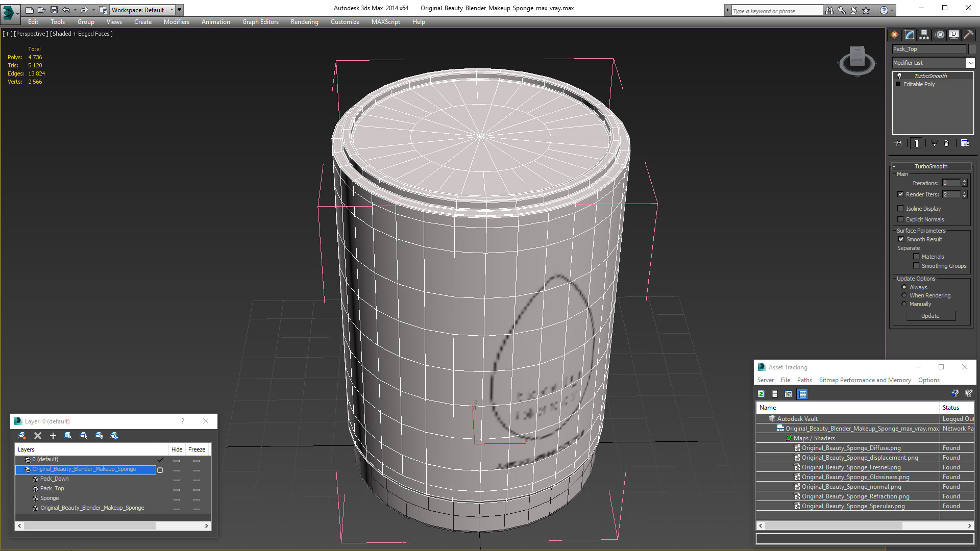Expand Editable Poly sub-object tree

[898, 84]
